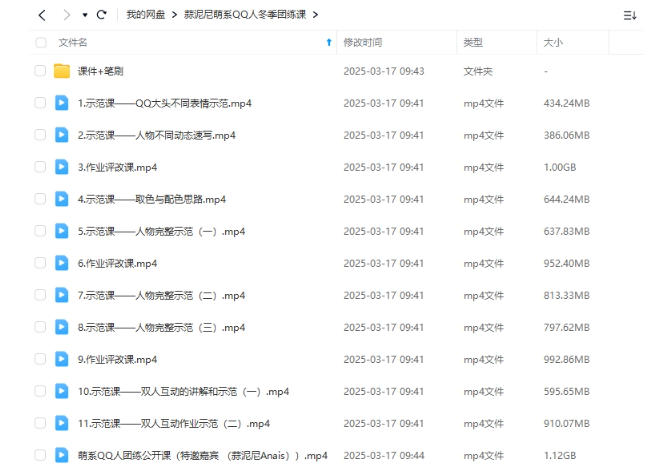This screenshot has width=672, height=471.
Task: Open file name 6.作业评改课.mp4
Action: tap(117, 263)
